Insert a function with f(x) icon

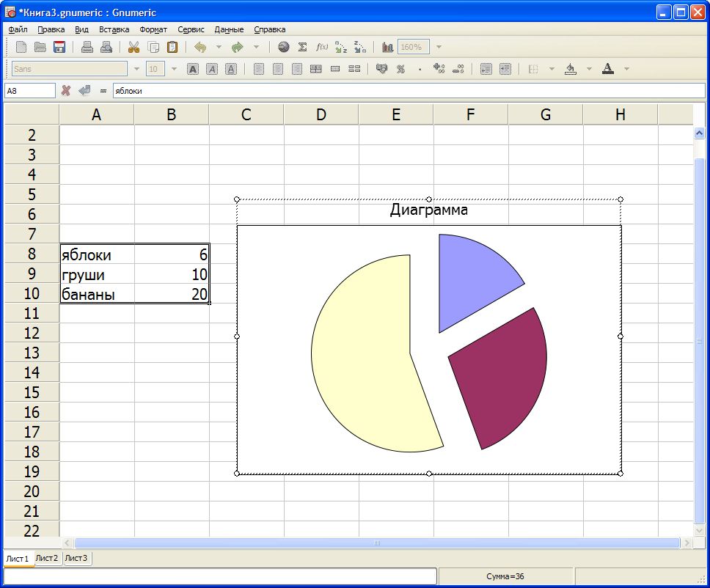pyautogui.click(x=321, y=47)
